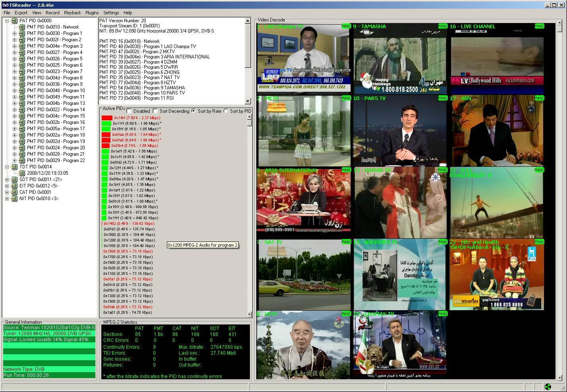567x392 pixels.
Task: Toggle the Sort Decending checkbox
Action: point(155,111)
